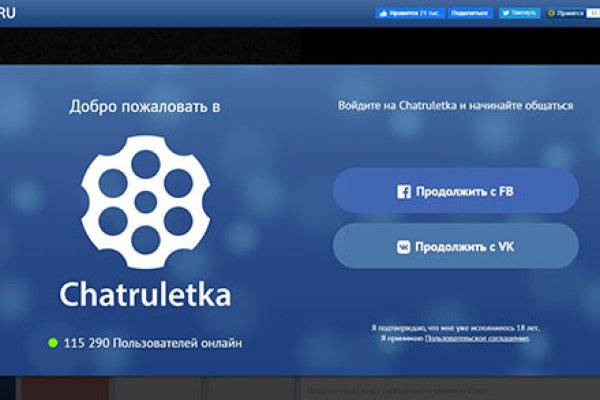Click the VK icon in the VK login button
The width and height of the screenshot is (600, 400).
(x=403, y=246)
